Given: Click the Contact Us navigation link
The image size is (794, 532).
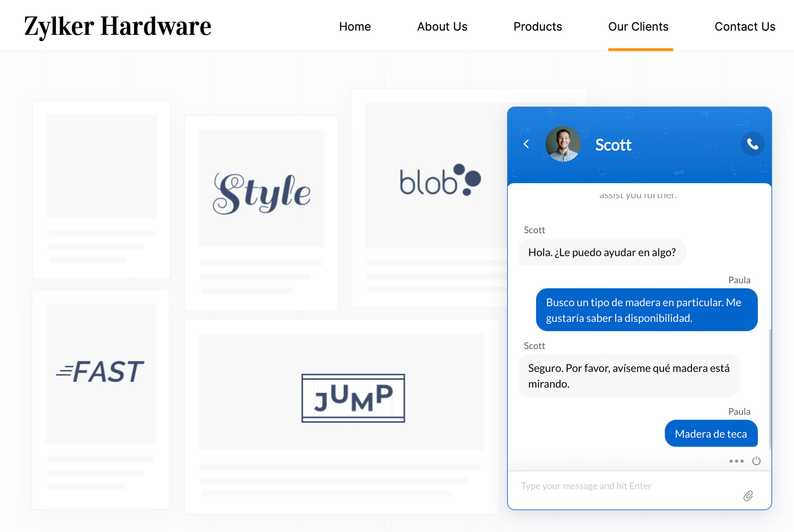Looking at the screenshot, I should pos(744,26).
